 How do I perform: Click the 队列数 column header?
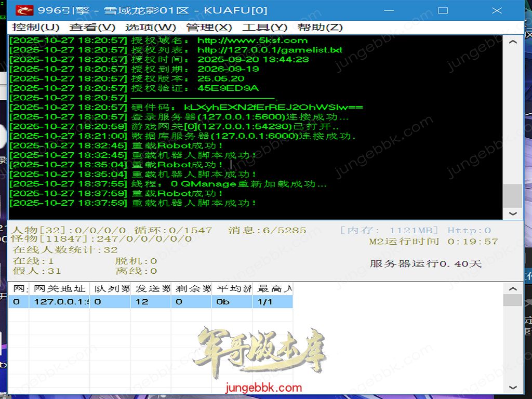[x=110, y=289]
